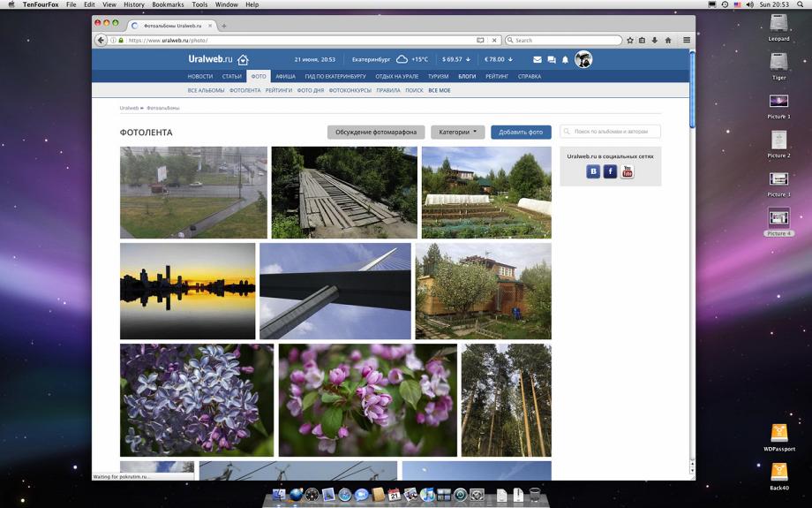Image resolution: width=812 pixels, height=508 pixels.
Task: Stop loading with the X in address bar
Action: click(494, 40)
